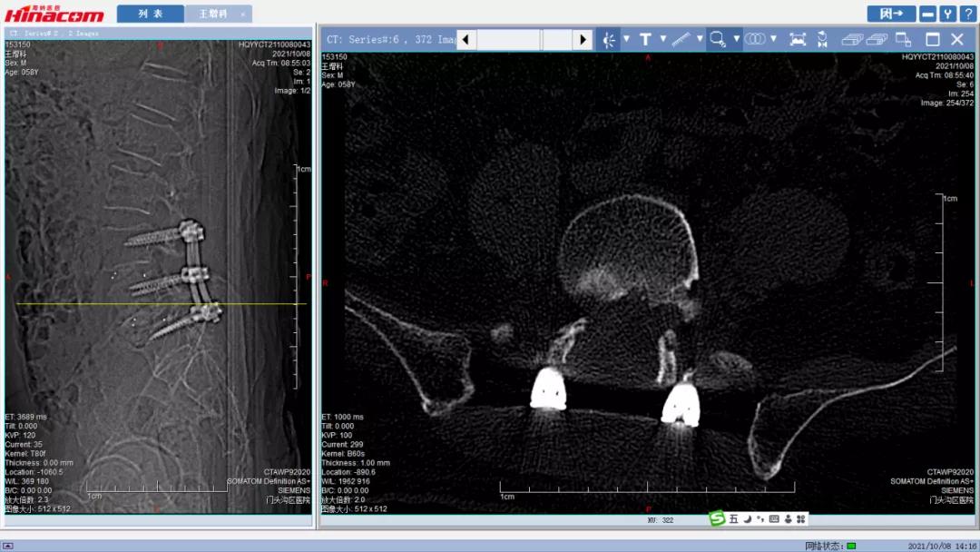980x552 pixels.
Task: Close the 王增科 patient tab
Action: pos(242,14)
